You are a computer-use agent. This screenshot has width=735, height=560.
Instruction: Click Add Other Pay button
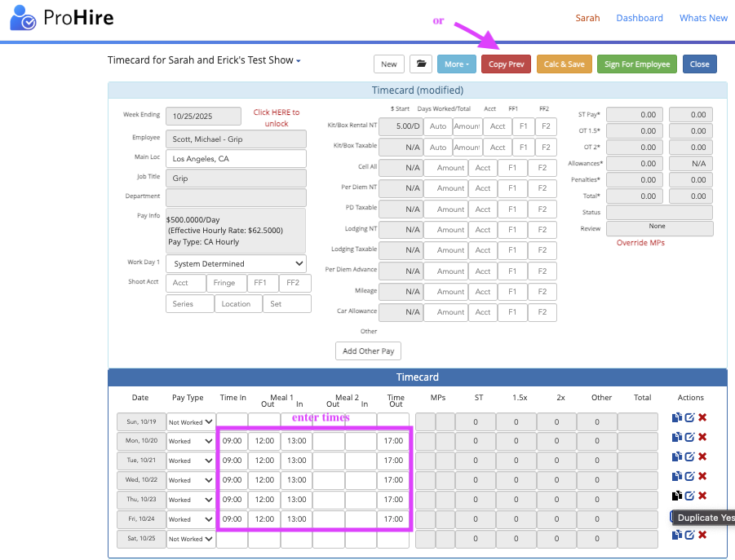pyautogui.click(x=368, y=351)
